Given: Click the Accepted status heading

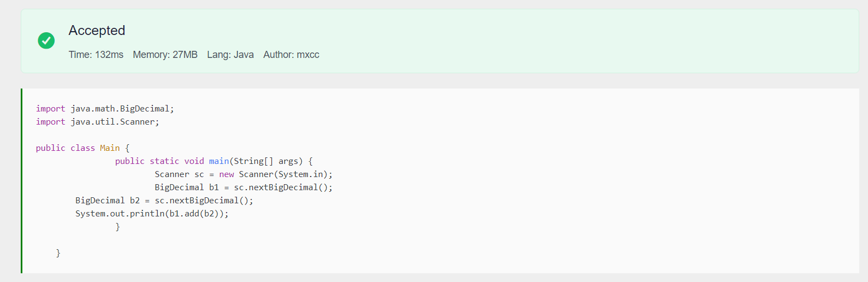Looking at the screenshot, I should pos(97,31).
